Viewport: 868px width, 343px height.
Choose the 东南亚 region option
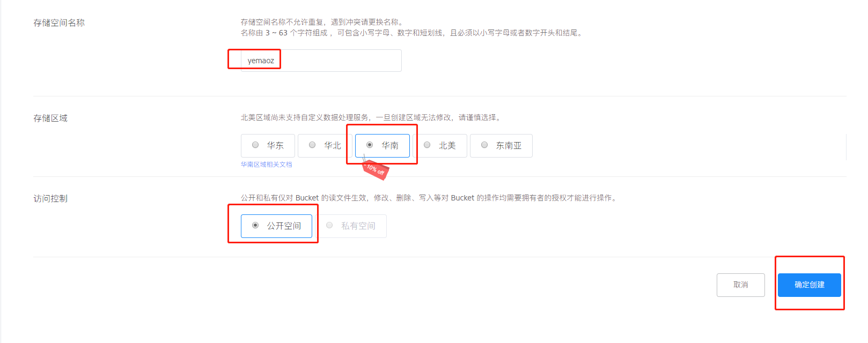(x=501, y=145)
